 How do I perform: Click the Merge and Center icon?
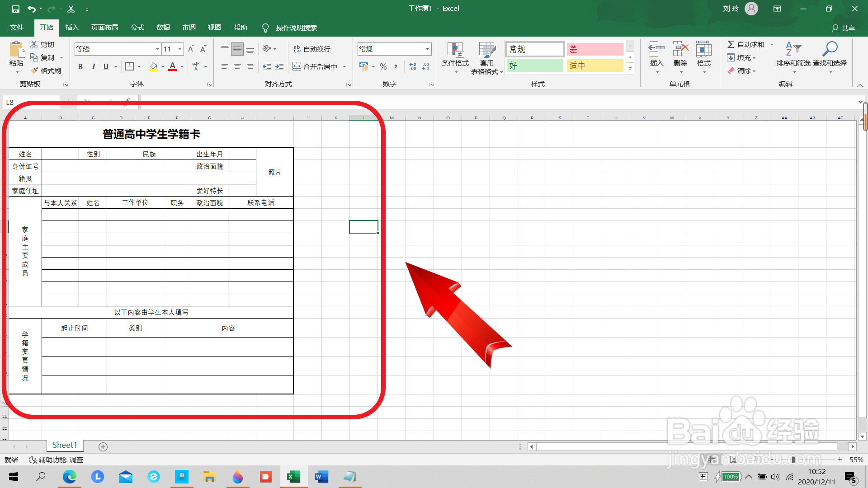click(297, 66)
